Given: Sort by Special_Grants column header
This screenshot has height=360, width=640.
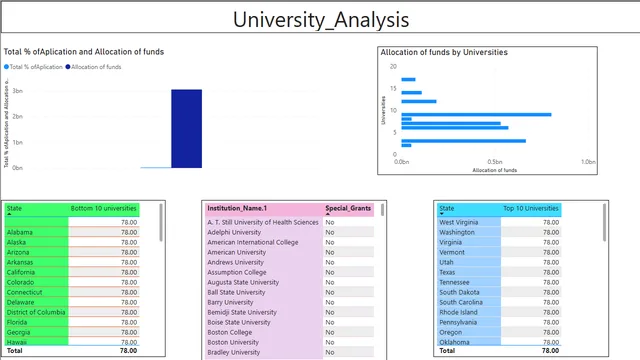Looking at the screenshot, I should tap(348, 209).
